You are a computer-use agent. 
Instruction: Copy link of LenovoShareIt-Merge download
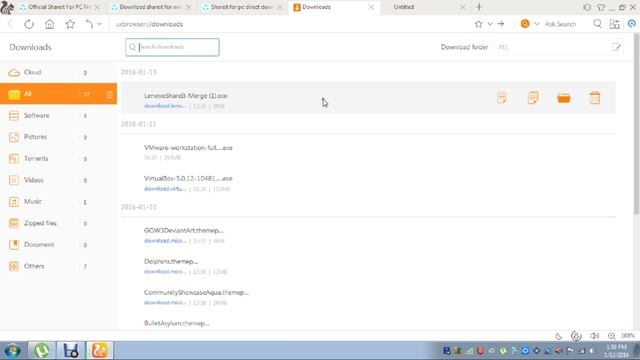[x=533, y=98]
